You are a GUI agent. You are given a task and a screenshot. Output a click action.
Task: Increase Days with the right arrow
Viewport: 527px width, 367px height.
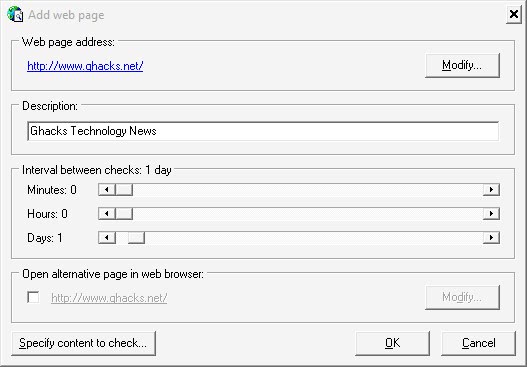coord(491,238)
